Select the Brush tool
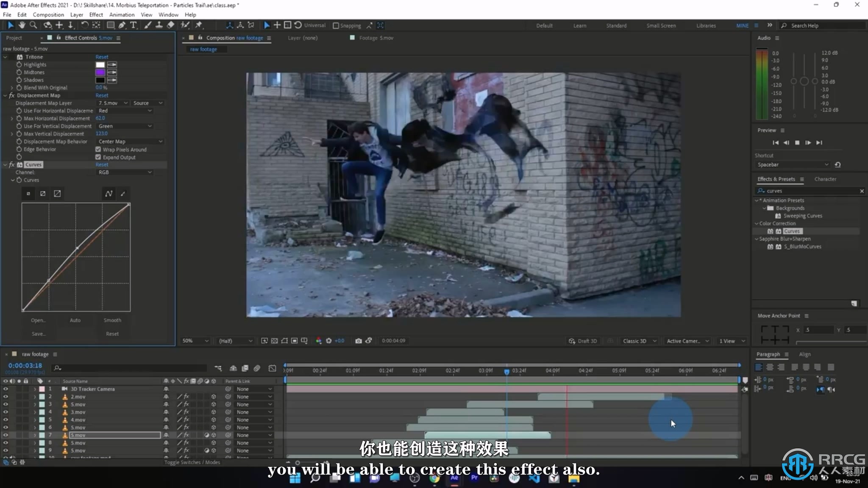Screen dimensions: 868x488 tap(147, 25)
